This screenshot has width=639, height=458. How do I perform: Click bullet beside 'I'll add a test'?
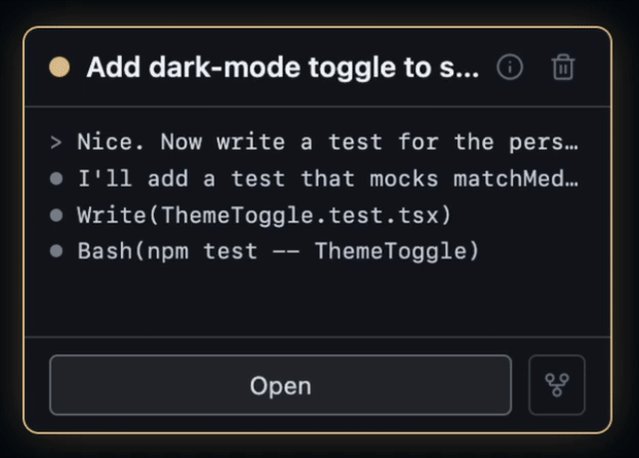tap(56, 178)
